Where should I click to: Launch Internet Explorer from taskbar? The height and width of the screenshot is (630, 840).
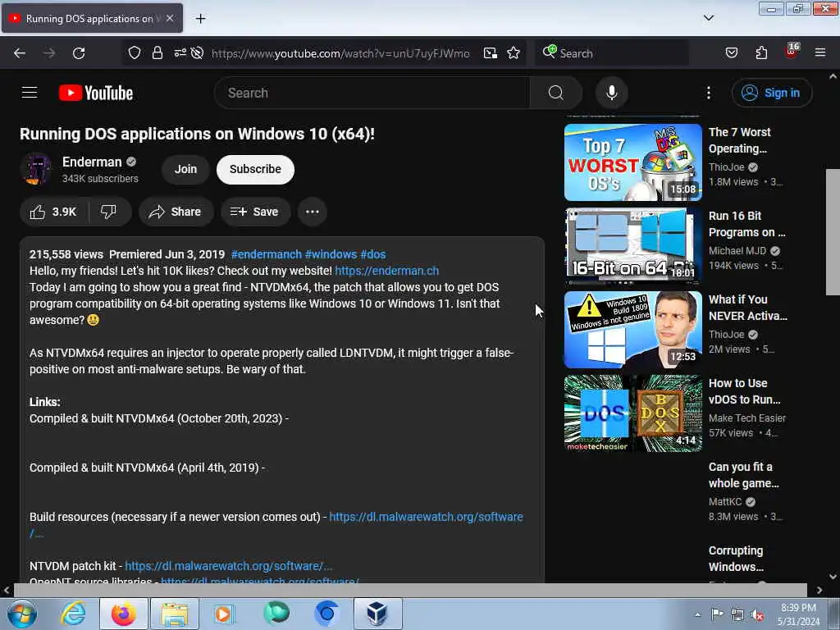73,614
